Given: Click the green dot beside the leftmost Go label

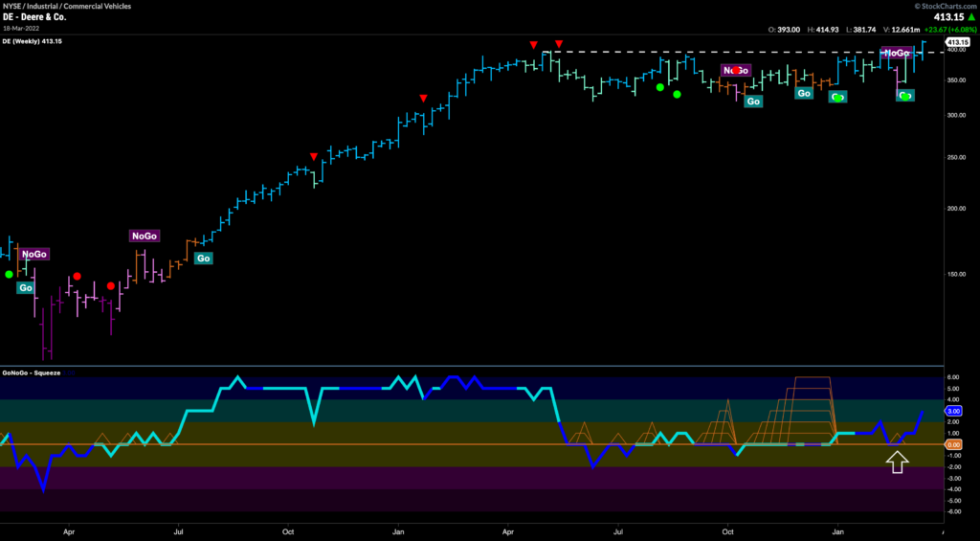Looking at the screenshot, I should pyautogui.click(x=9, y=274).
